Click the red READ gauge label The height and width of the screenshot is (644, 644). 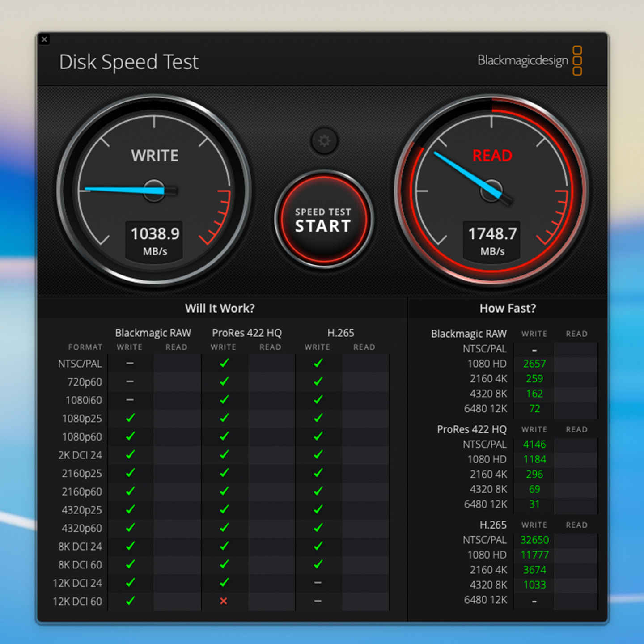coord(492,156)
